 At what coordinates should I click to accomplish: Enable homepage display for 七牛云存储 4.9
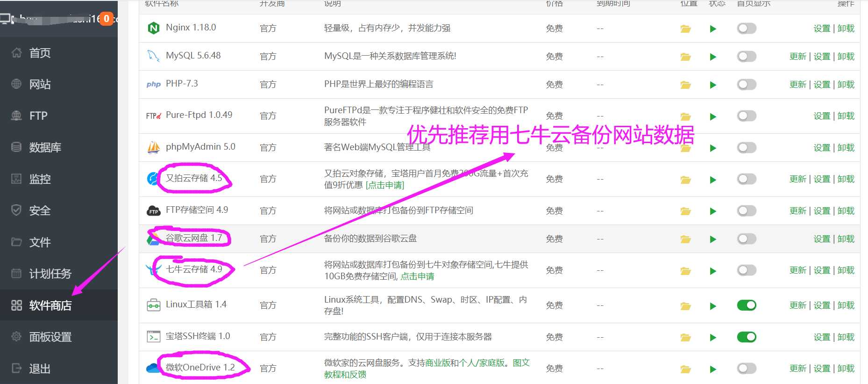tap(747, 270)
